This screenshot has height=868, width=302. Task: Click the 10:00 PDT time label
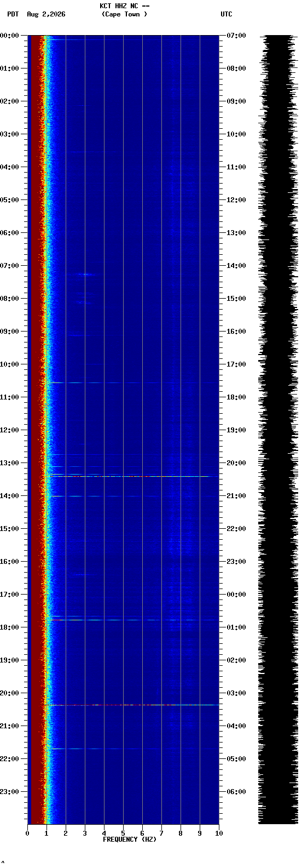(x=10, y=364)
